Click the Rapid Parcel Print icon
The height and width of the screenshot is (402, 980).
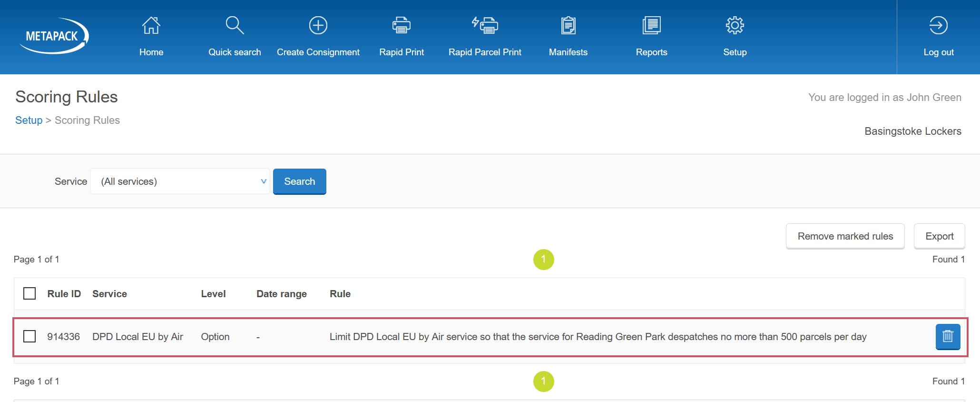tap(485, 25)
